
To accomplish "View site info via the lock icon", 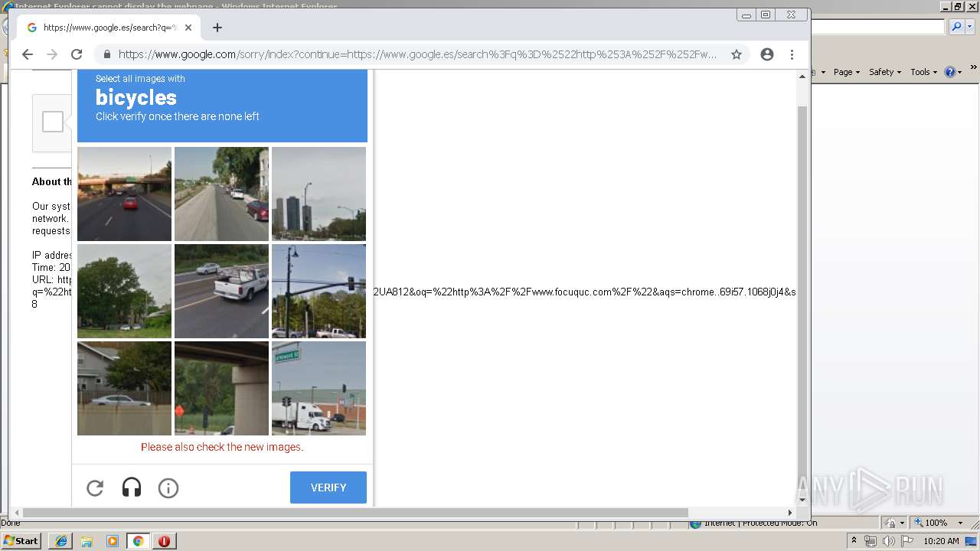I will click(106, 54).
